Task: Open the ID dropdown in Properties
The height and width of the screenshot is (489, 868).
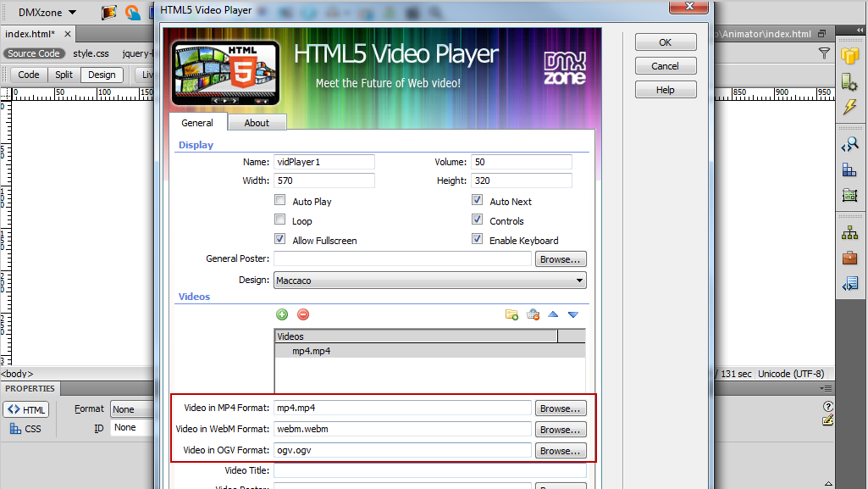Action: click(132, 427)
